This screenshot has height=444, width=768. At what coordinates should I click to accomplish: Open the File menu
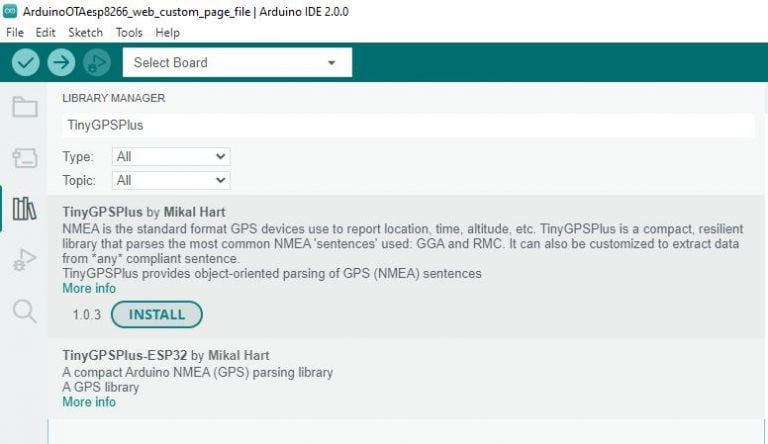(15, 32)
